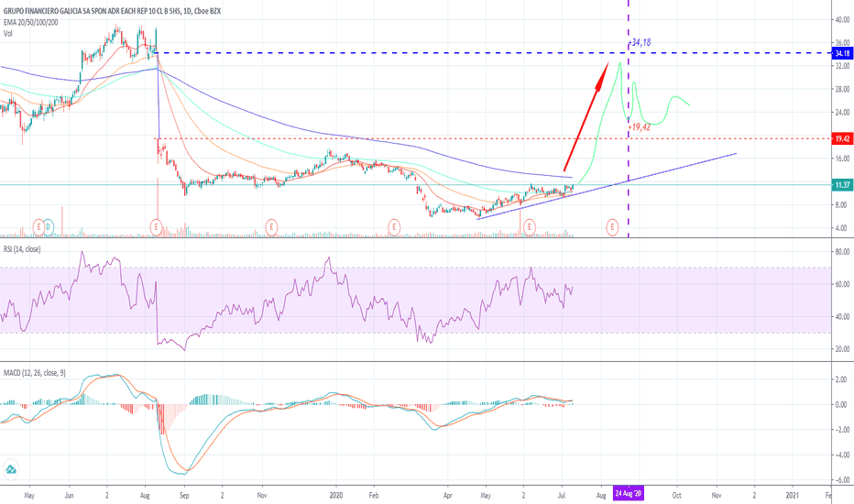This screenshot has width=854, height=504.
Task: Click the 28.00 price axis value
Action: pos(842,89)
